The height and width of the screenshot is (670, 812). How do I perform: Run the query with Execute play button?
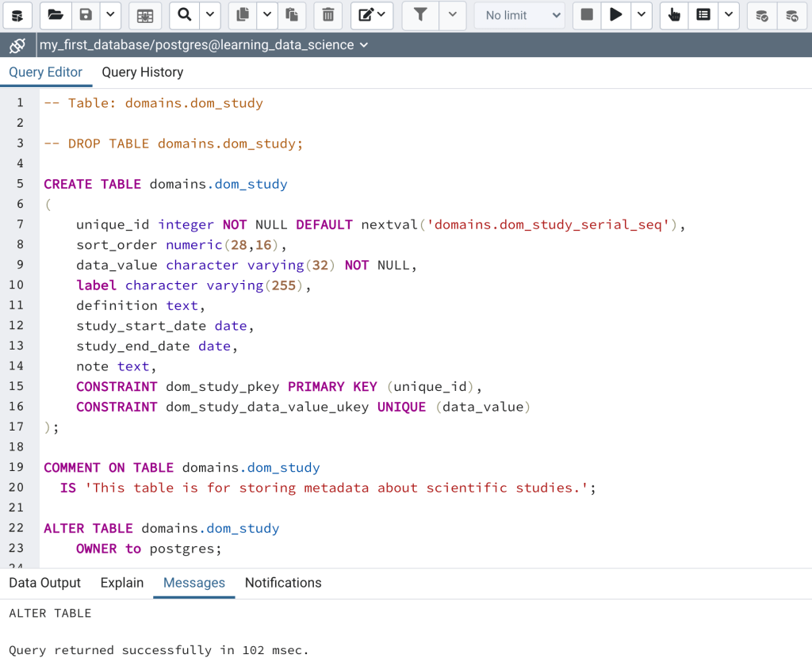click(x=615, y=15)
